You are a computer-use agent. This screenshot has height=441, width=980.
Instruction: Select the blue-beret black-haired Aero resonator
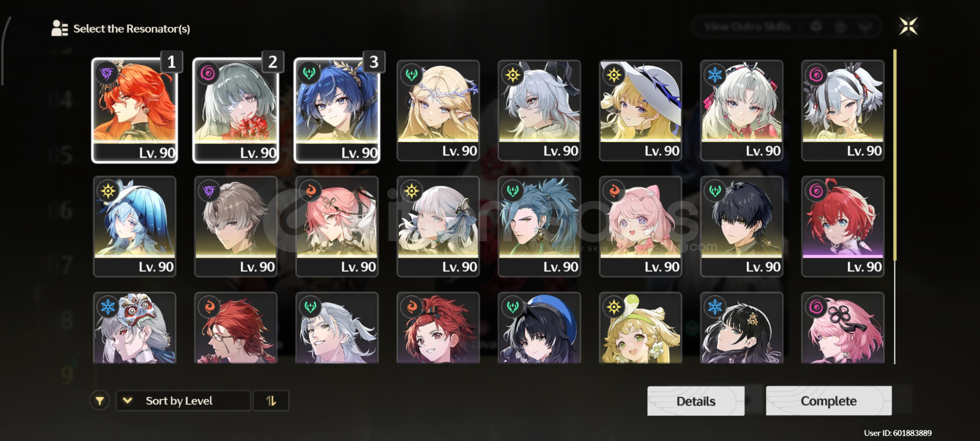pyautogui.click(x=539, y=328)
